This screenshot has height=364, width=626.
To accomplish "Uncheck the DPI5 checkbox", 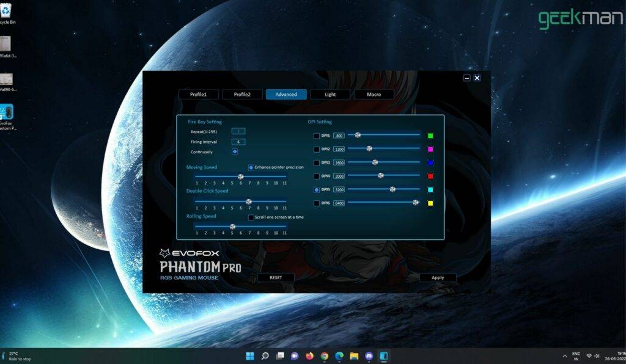I will [x=317, y=190].
